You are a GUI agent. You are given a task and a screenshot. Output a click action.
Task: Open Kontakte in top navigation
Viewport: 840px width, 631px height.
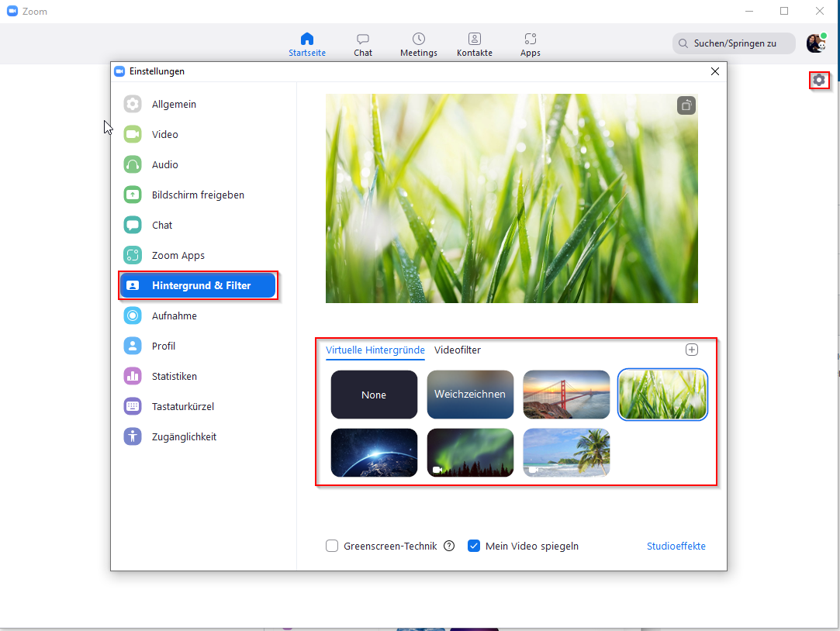point(474,45)
